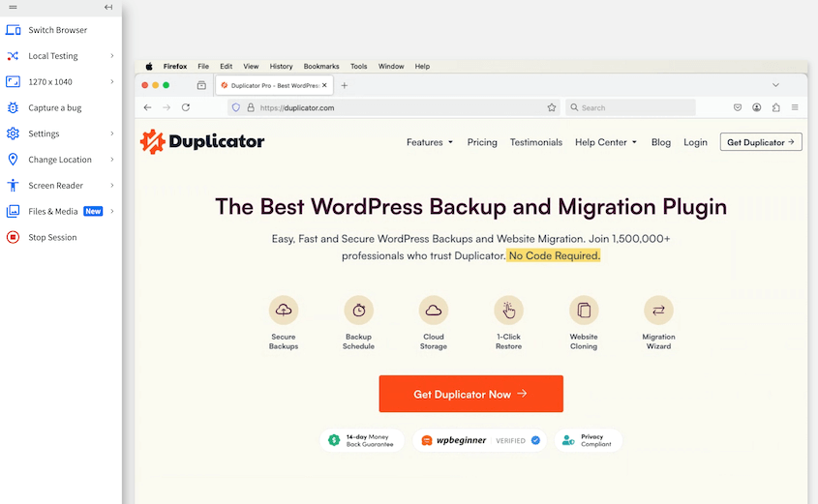
Task: Open the Tools menu
Action: [x=358, y=66]
